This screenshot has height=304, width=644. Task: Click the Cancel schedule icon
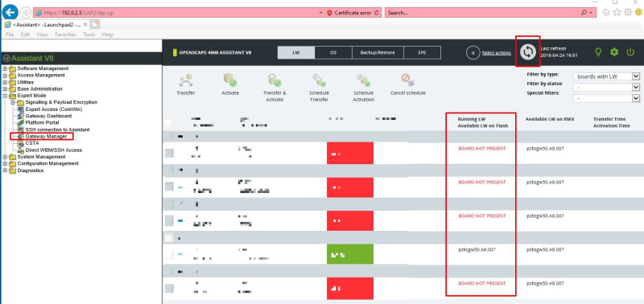tap(408, 79)
